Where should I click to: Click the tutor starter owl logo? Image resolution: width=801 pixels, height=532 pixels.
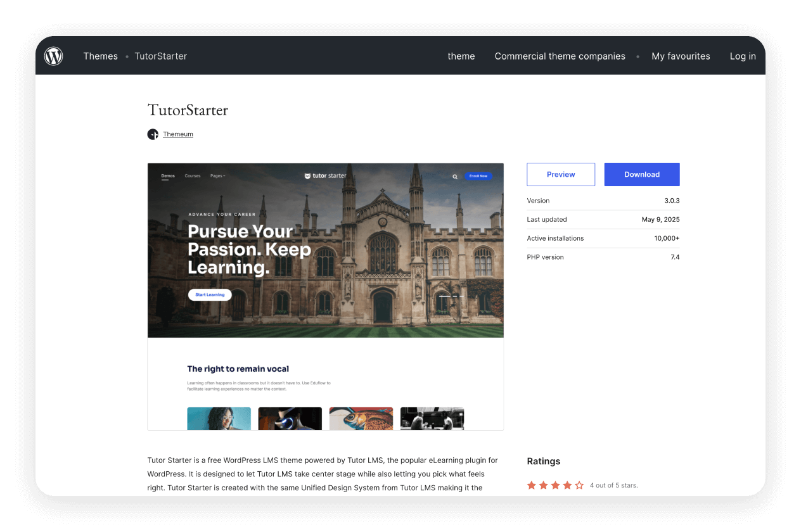tap(308, 176)
